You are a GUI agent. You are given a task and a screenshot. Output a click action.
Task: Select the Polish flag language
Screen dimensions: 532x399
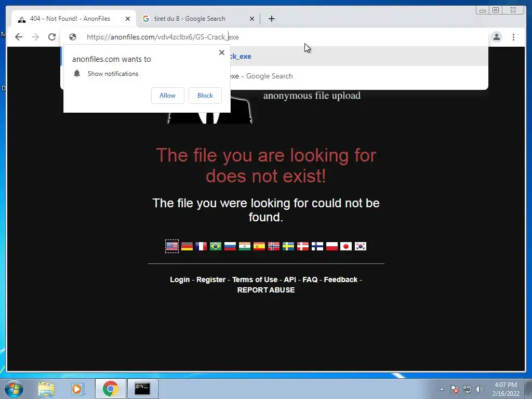(332, 246)
